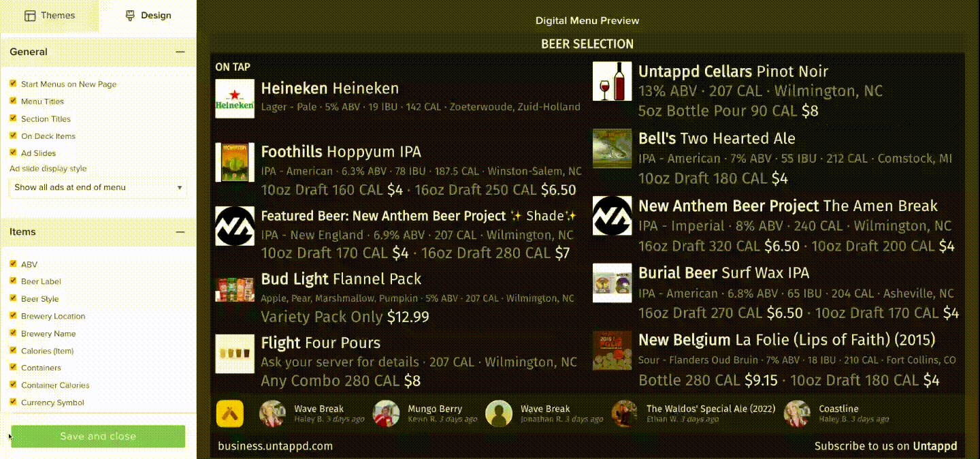Toggle the Container Calories checkbox

pyautogui.click(x=13, y=385)
